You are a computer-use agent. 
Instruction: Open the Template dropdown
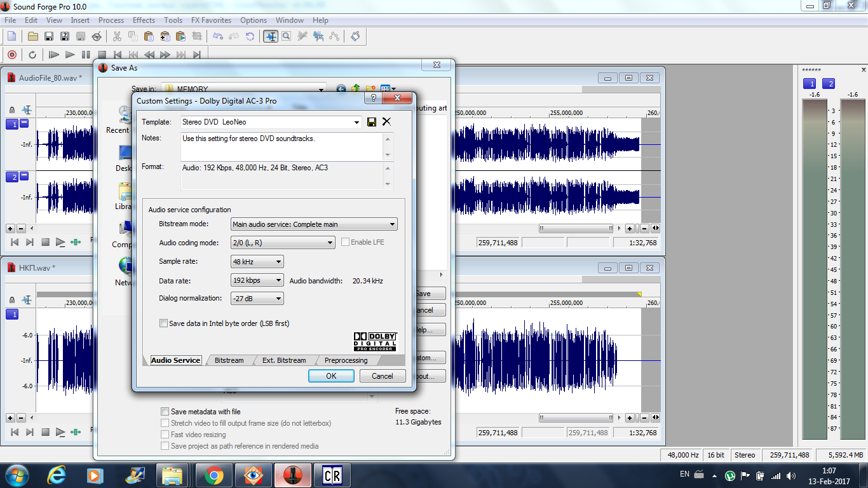(356, 122)
